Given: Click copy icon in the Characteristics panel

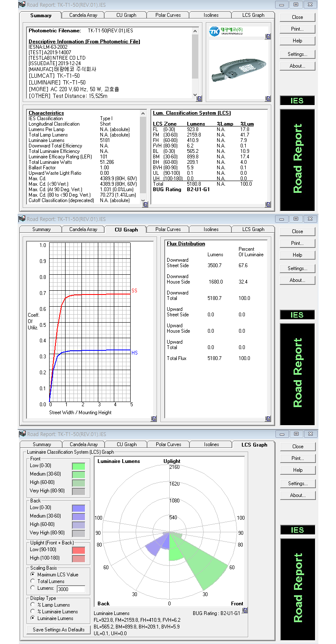Looking at the screenshot, I should tap(145, 205).
